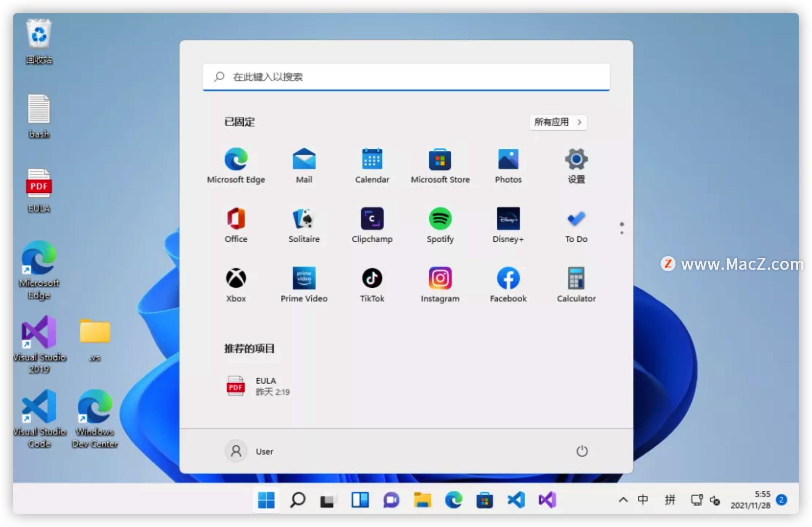Select Windows Dev Center desktop shortcut
This screenshot has height=527, width=812.
(95, 419)
